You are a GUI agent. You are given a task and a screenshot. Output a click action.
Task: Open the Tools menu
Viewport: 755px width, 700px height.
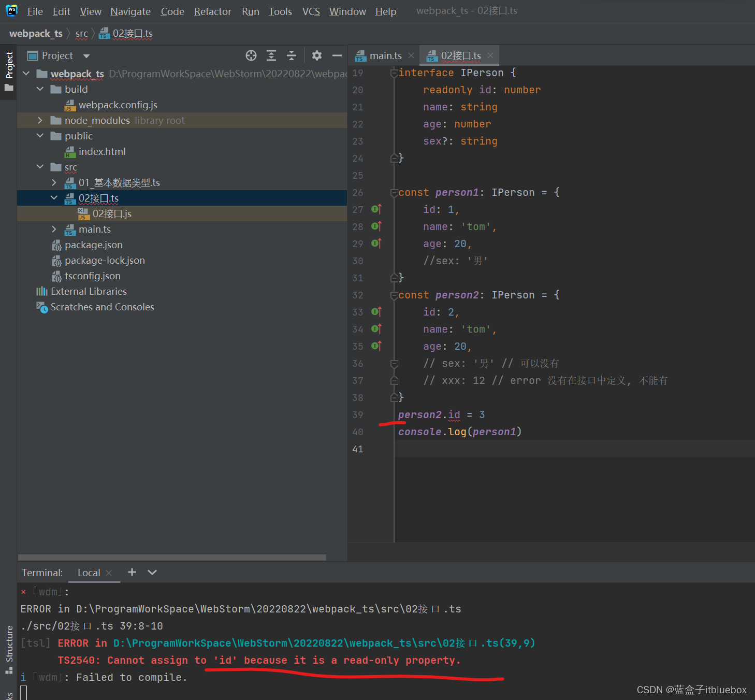[280, 11]
